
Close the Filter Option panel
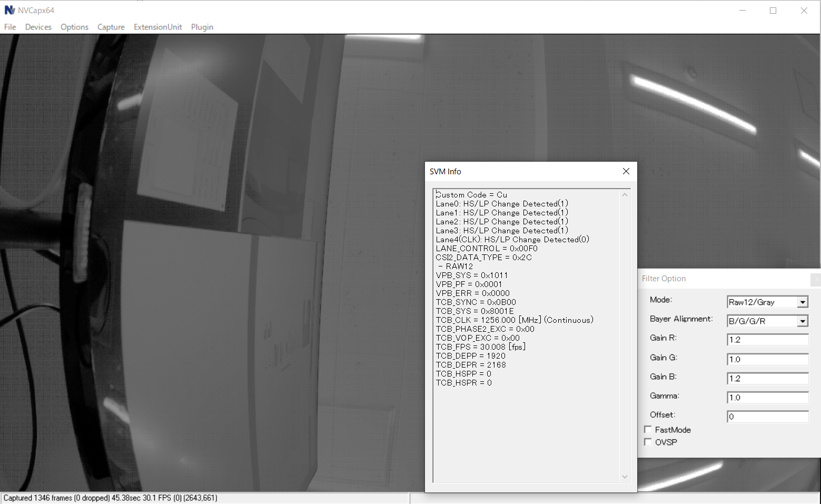816,279
